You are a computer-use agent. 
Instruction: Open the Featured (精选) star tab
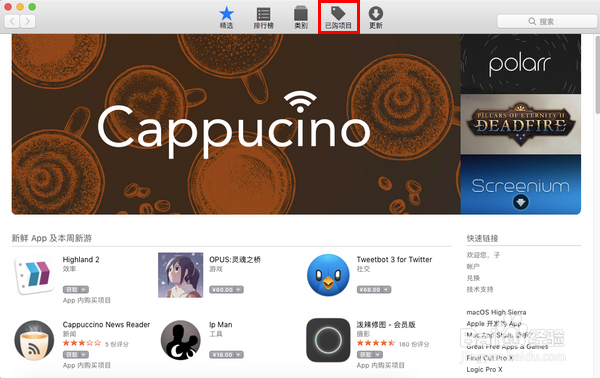click(x=226, y=18)
